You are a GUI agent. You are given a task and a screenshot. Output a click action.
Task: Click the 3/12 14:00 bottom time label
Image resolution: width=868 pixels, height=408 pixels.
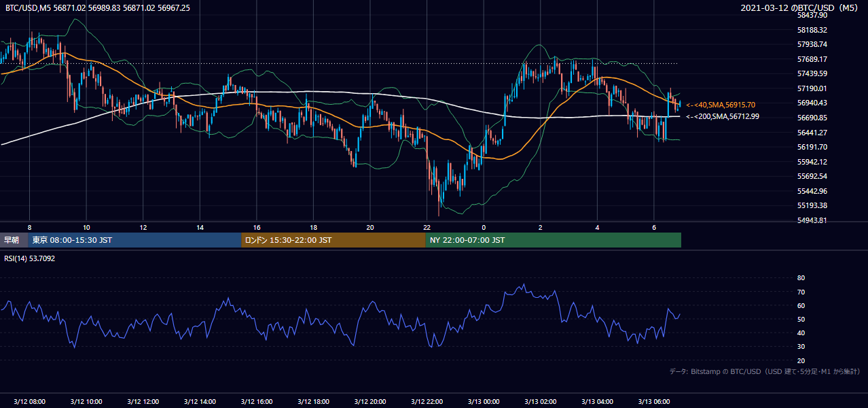pos(200,401)
